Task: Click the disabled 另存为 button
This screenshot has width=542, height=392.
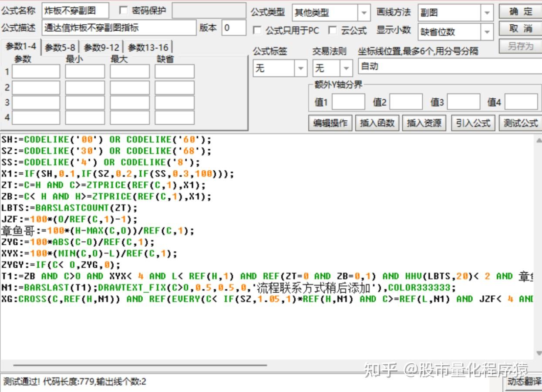Action: tap(520, 46)
